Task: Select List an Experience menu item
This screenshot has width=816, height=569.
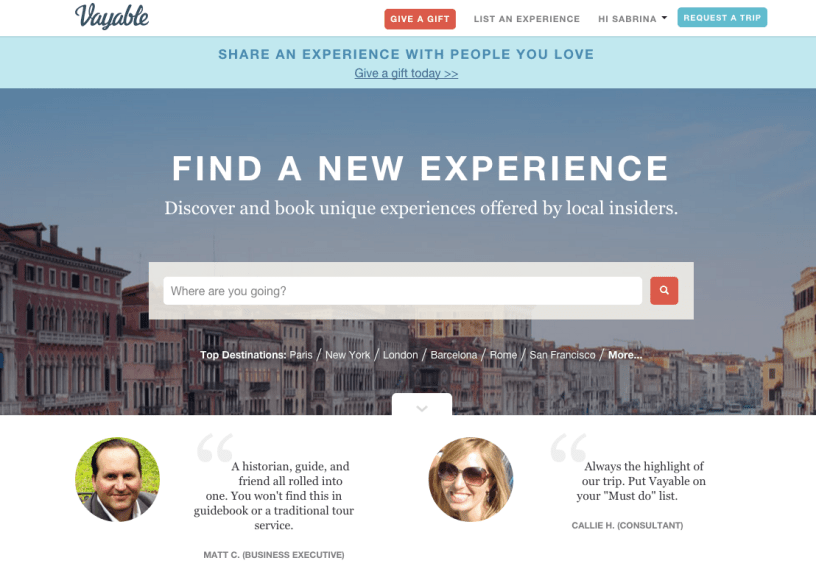Action: click(x=527, y=19)
